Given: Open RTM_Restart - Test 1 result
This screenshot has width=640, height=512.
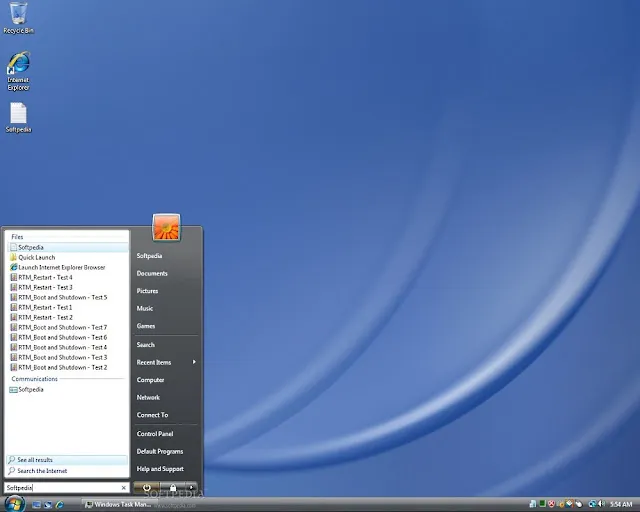Looking at the screenshot, I should [x=68, y=307].
